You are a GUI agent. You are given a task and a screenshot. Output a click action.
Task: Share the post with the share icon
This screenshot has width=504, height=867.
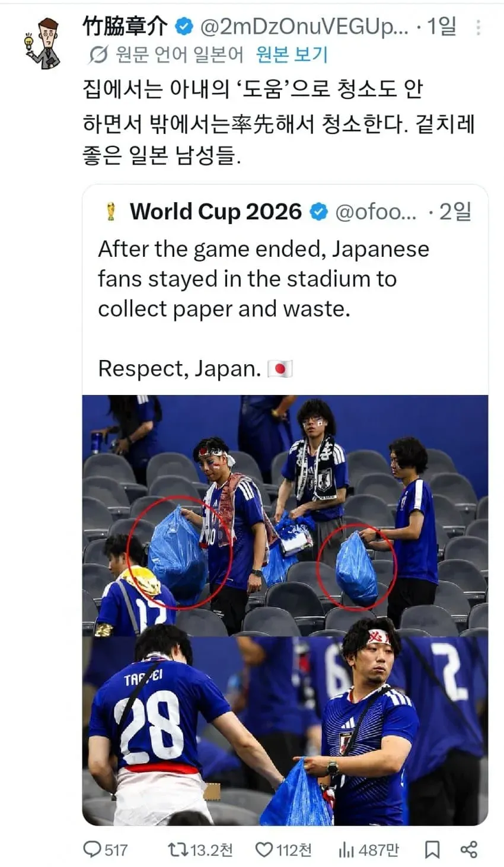tap(468, 849)
